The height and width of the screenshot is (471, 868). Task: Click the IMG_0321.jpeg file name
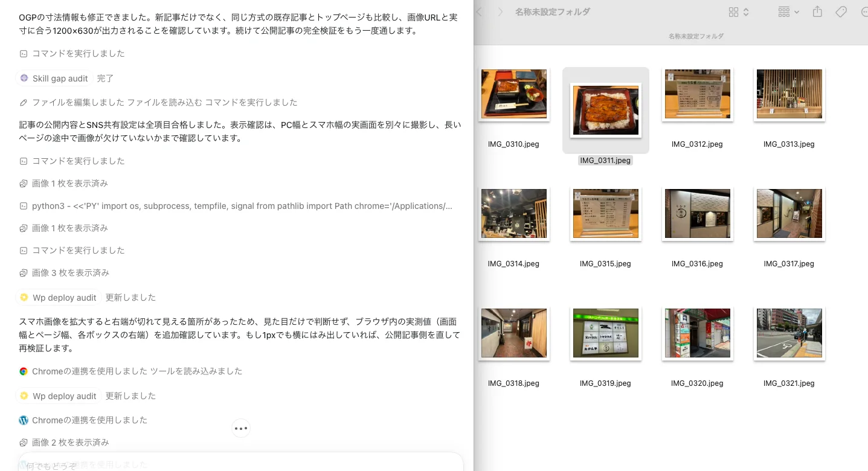coord(789,383)
